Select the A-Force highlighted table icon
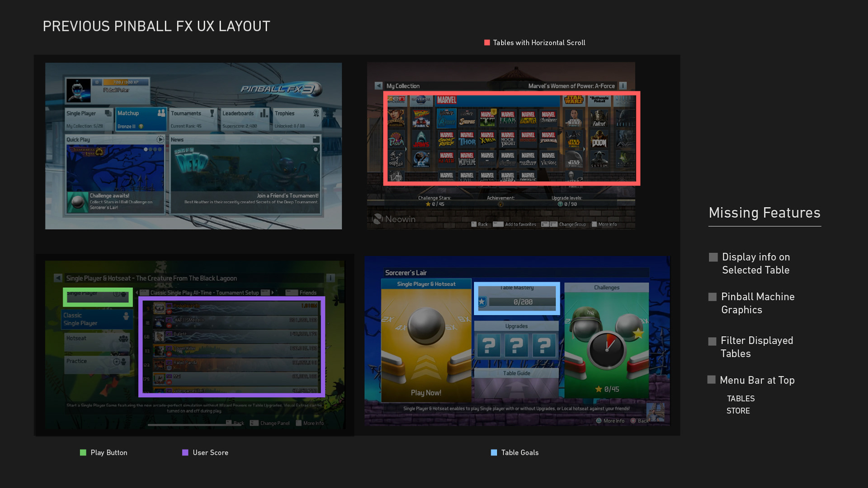The height and width of the screenshot is (488, 868). pos(447,118)
